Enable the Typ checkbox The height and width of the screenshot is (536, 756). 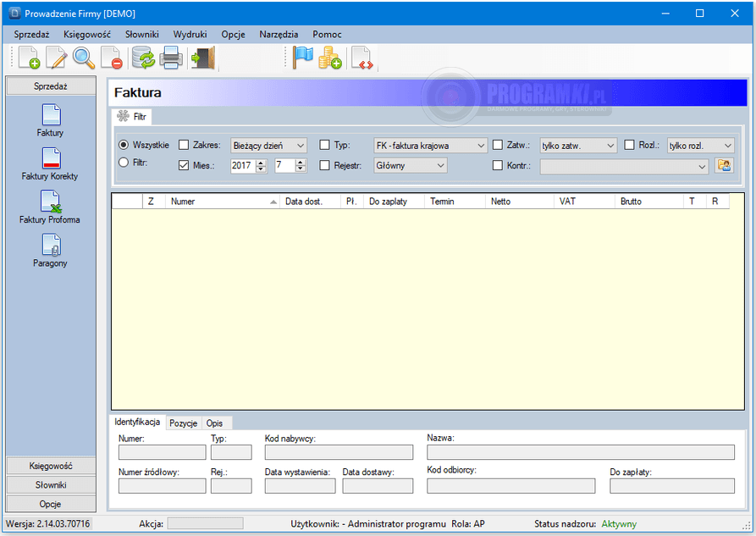[325, 145]
